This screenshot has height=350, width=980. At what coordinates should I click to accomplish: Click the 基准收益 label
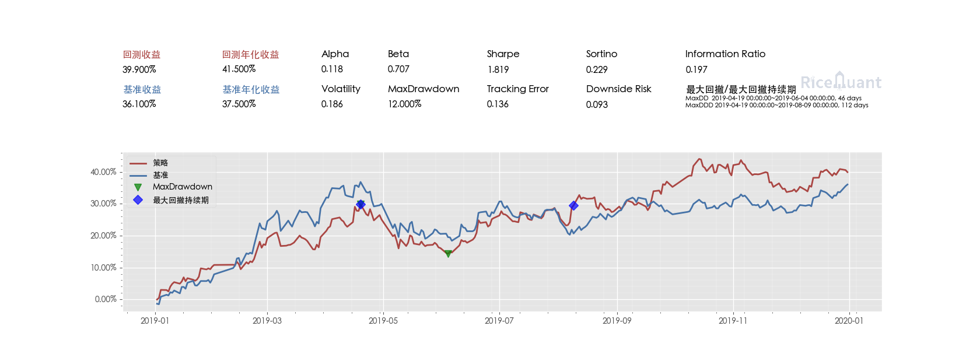(142, 89)
